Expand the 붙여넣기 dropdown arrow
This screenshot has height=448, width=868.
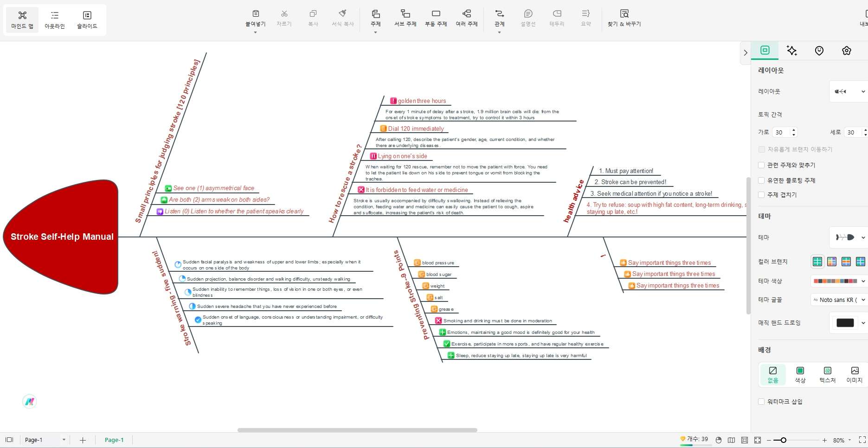pyautogui.click(x=256, y=32)
